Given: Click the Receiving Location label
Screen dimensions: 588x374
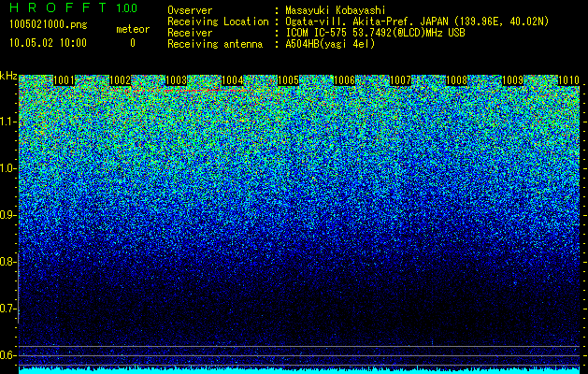Looking at the screenshot, I should coord(218,22).
